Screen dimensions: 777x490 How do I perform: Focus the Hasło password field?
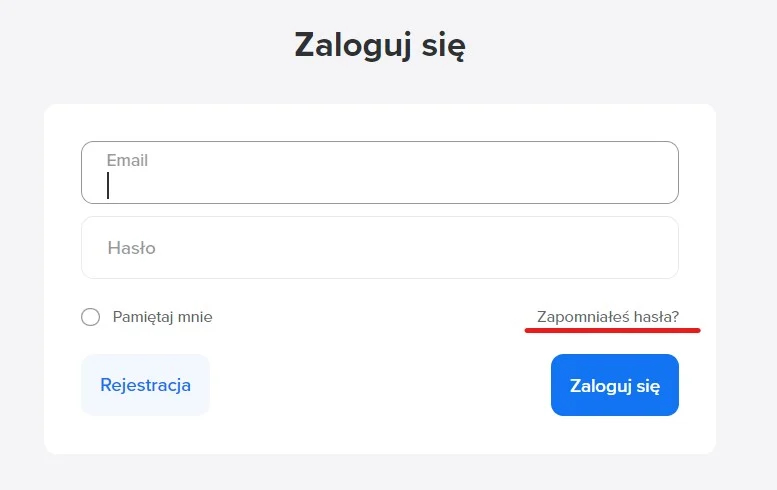380,247
